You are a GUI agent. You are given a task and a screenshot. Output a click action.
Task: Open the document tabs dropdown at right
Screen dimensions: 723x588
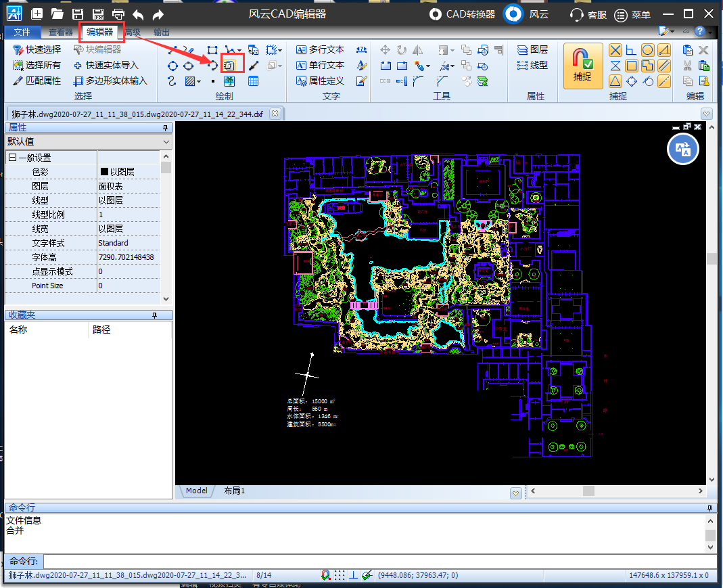(706, 114)
